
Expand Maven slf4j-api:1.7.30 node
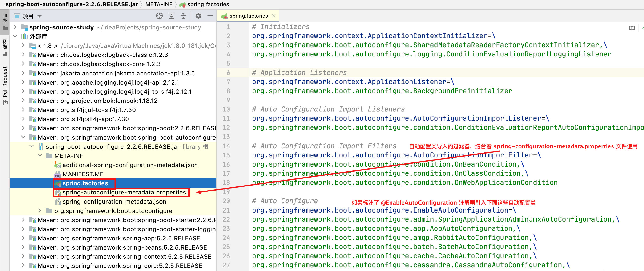23,119
